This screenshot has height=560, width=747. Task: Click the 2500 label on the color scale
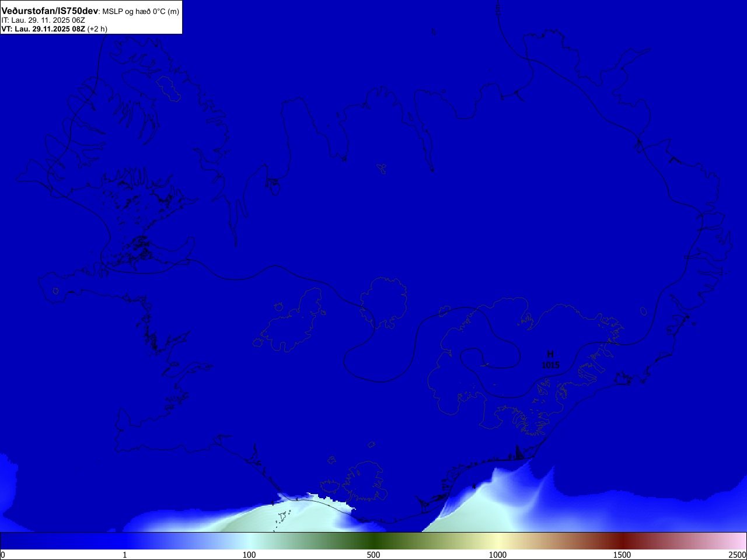[x=737, y=555]
